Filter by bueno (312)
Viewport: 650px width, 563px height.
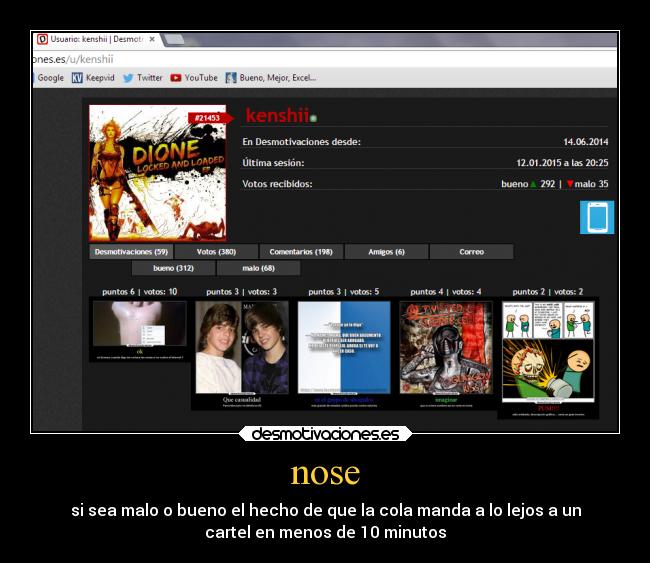pos(173,268)
